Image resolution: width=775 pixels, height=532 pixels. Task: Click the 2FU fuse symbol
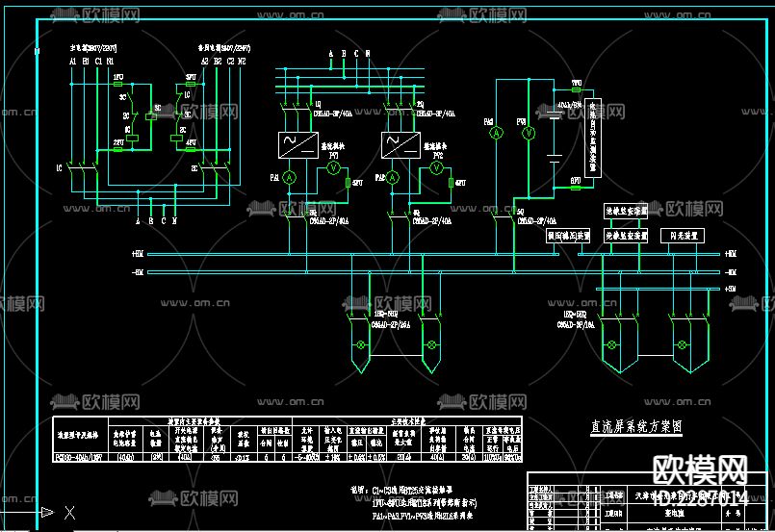point(118,149)
